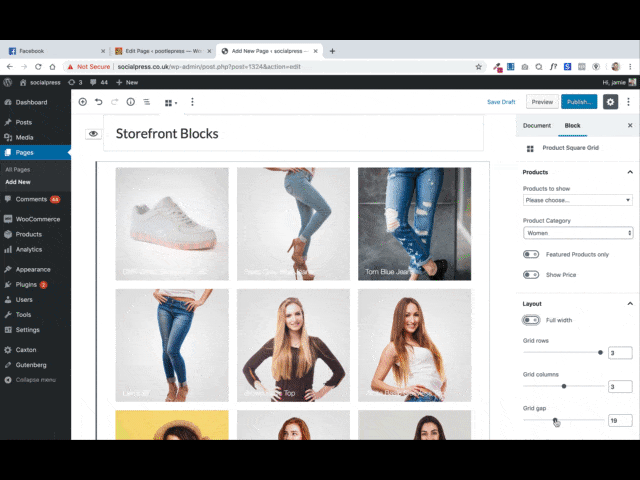Open Add New page submenu link
640x480 pixels.
click(18, 182)
